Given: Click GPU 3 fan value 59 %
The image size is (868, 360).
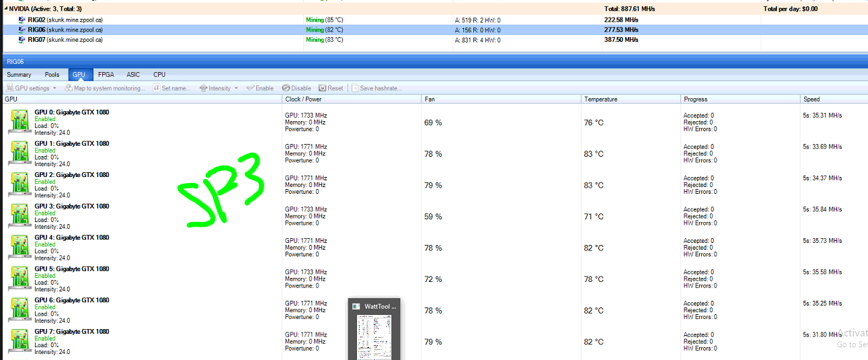Looking at the screenshot, I should (x=434, y=217).
